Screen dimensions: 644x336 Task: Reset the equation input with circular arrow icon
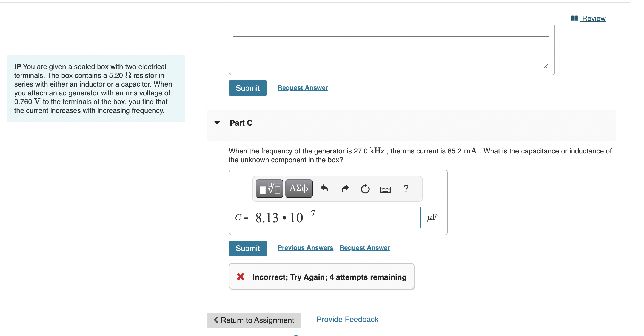(365, 188)
